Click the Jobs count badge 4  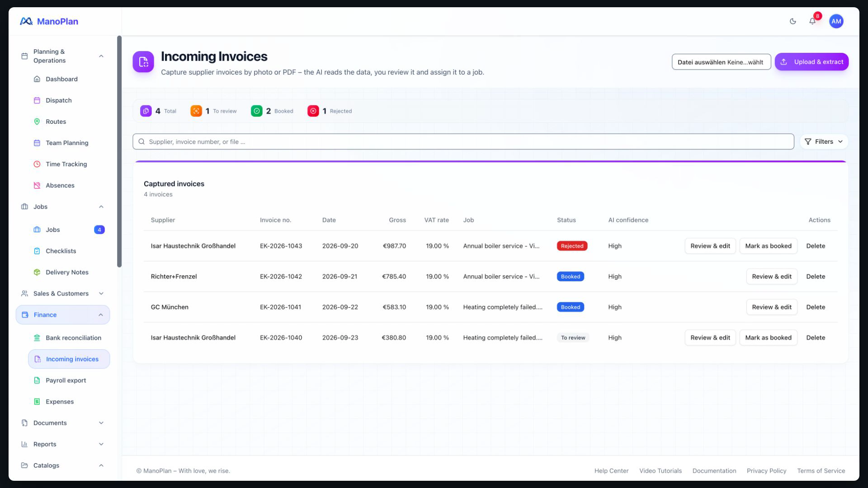(x=99, y=230)
